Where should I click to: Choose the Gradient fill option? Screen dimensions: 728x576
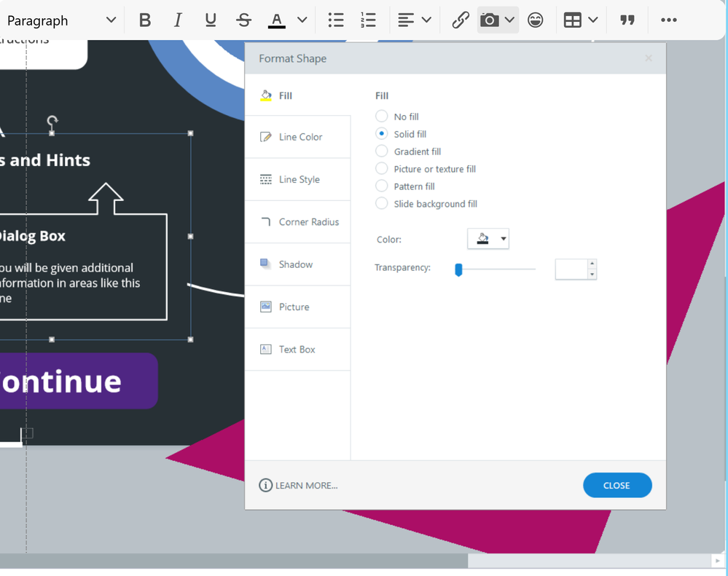(x=382, y=151)
